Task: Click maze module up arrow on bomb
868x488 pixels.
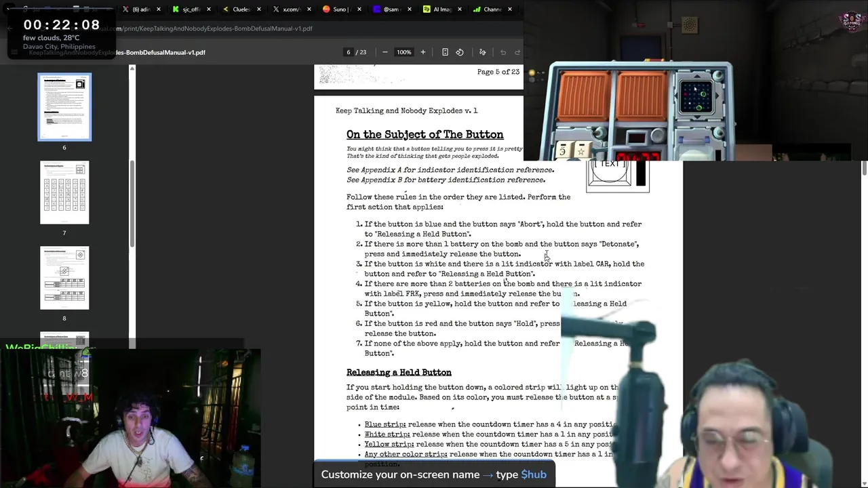Action: [x=697, y=76]
